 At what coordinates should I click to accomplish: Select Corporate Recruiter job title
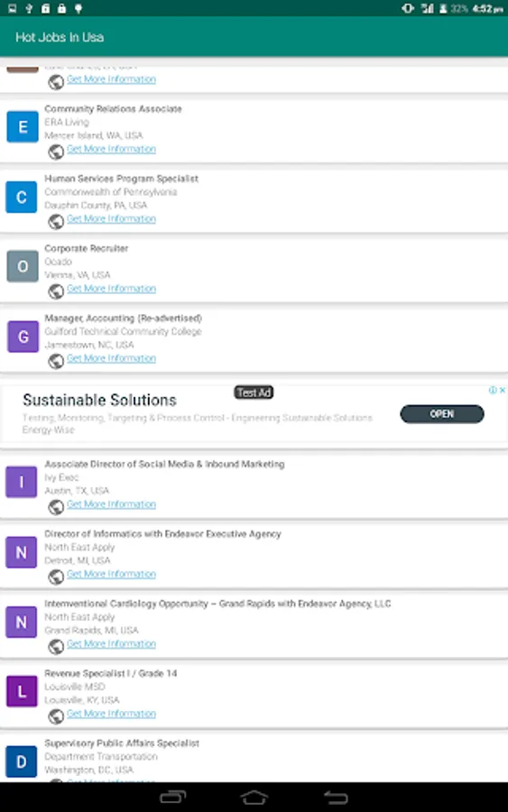[x=86, y=248]
